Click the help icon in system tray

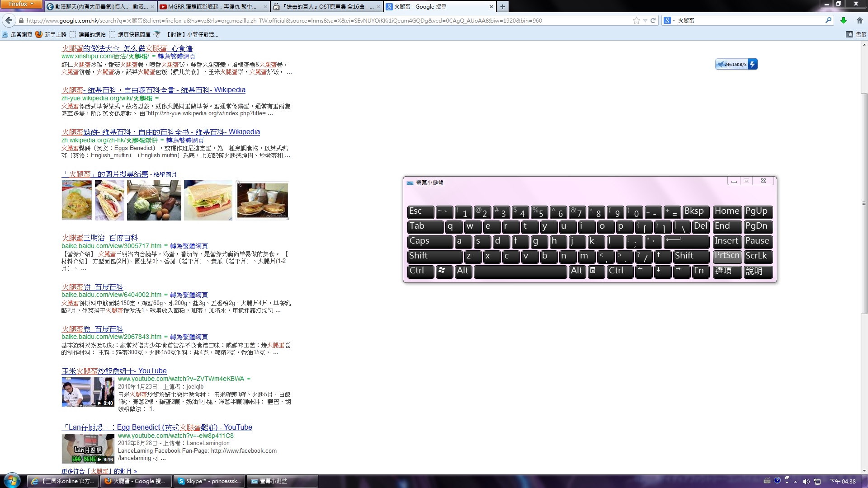777,481
